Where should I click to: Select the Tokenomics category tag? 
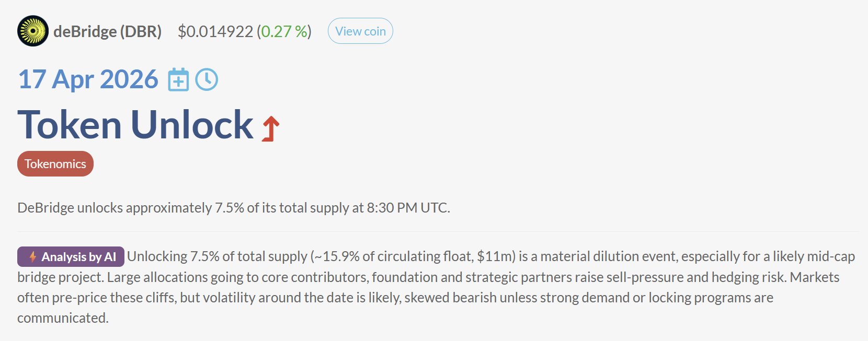[55, 164]
